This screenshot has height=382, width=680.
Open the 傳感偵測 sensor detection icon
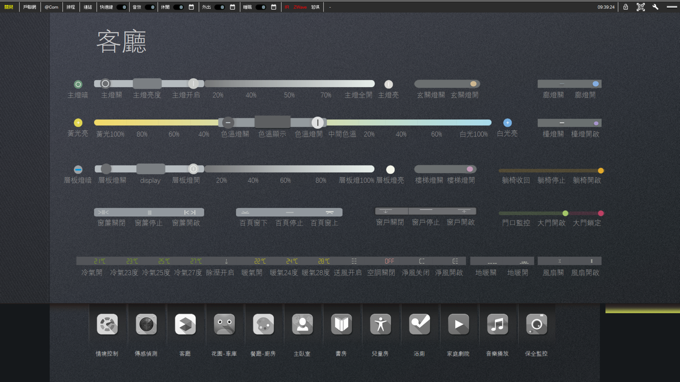pos(146,324)
